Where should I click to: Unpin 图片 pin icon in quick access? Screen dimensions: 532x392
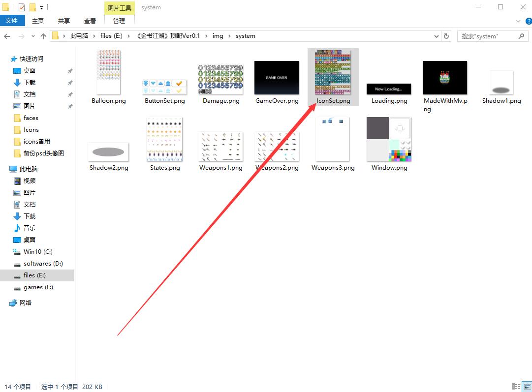pos(70,106)
